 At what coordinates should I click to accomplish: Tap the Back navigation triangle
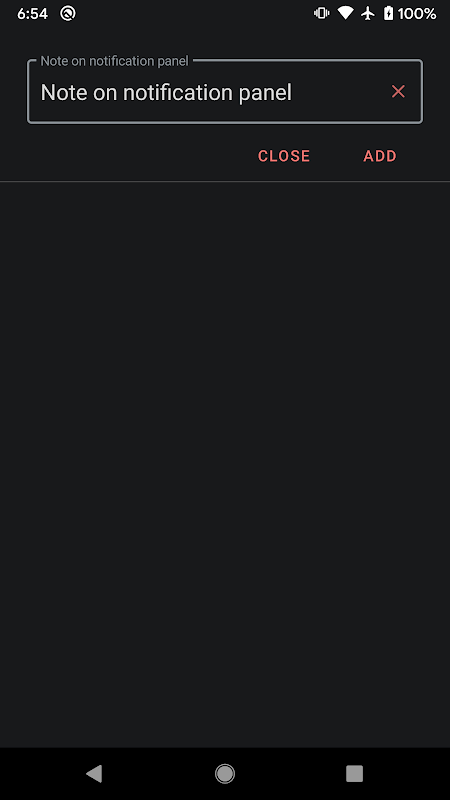(x=94, y=773)
